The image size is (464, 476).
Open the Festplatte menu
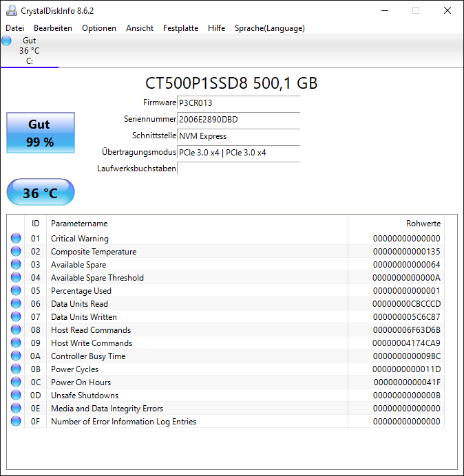[x=180, y=28]
